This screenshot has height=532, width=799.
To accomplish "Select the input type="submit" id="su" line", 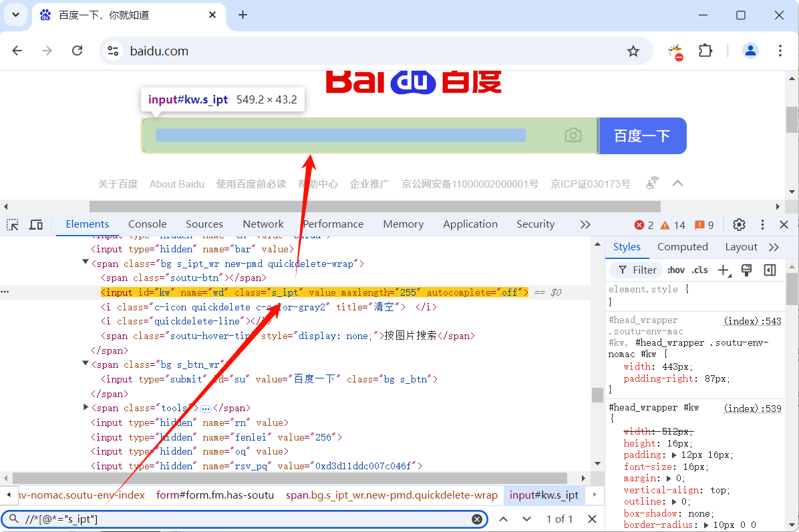I will (x=269, y=379).
